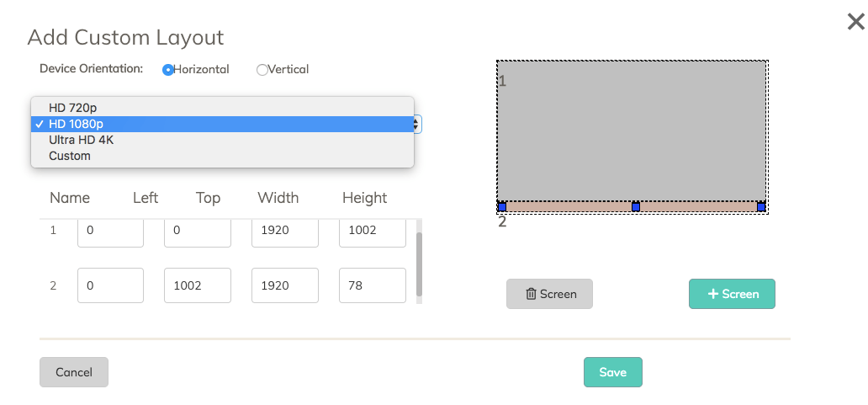Close the Add Custom Layout dialog with X
This screenshot has width=868, height=405.
856,22
